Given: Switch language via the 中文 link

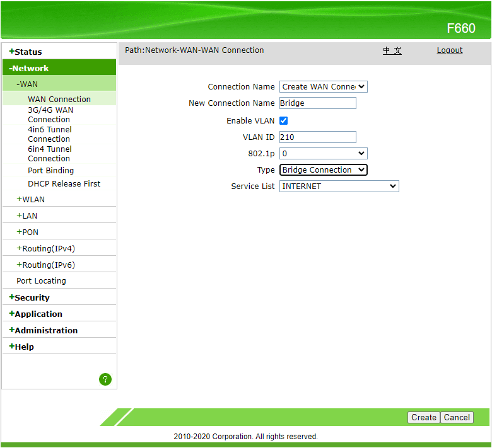Looking at the screenshot, I should coord(392,50).
